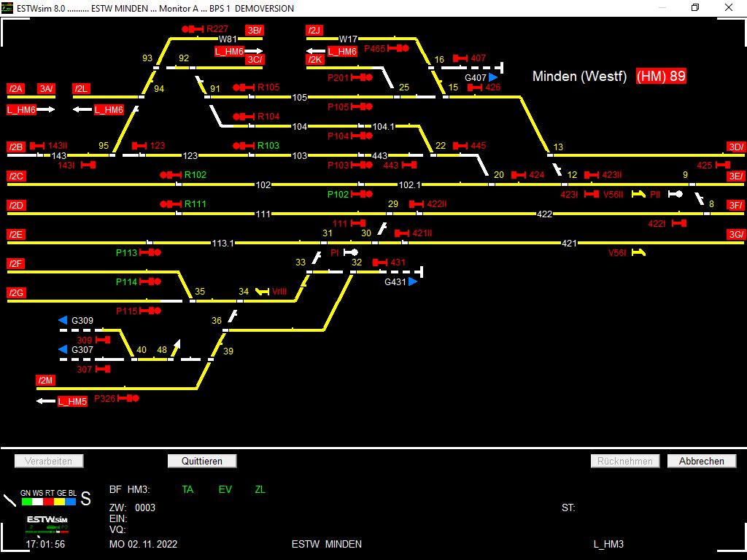
Task: Click signal R227 at the top
Action: tap(194, 29)
